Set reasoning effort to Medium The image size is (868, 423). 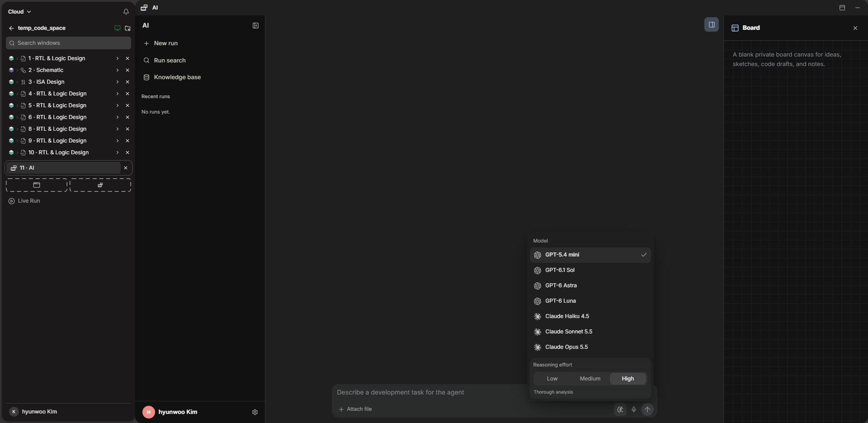[x=590, y=379]
